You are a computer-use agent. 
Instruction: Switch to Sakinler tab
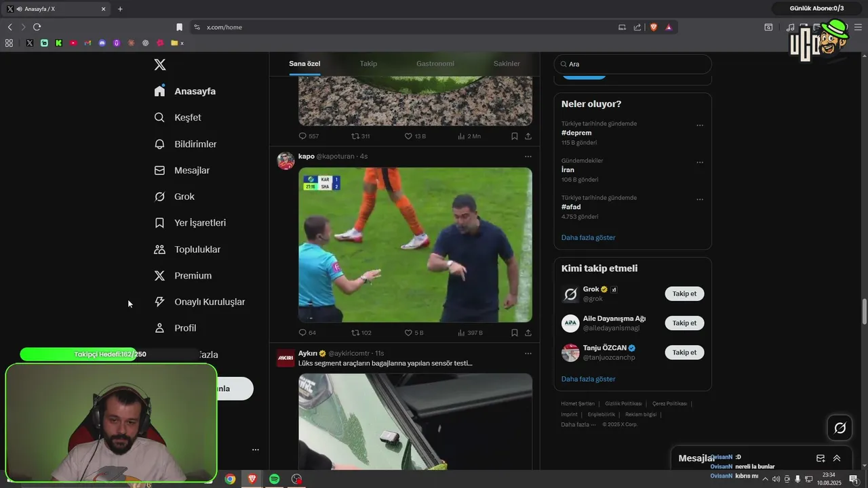pyautogui.click(x=507, y=64)
